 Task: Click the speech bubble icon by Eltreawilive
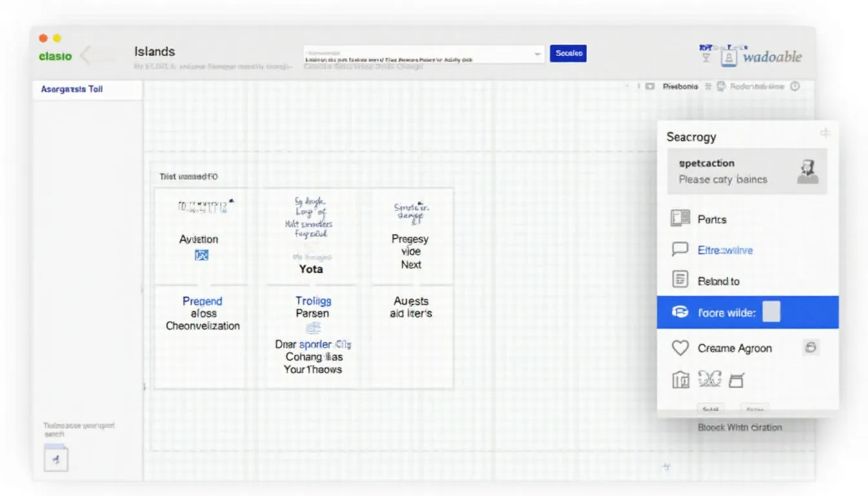pos(680,249)
